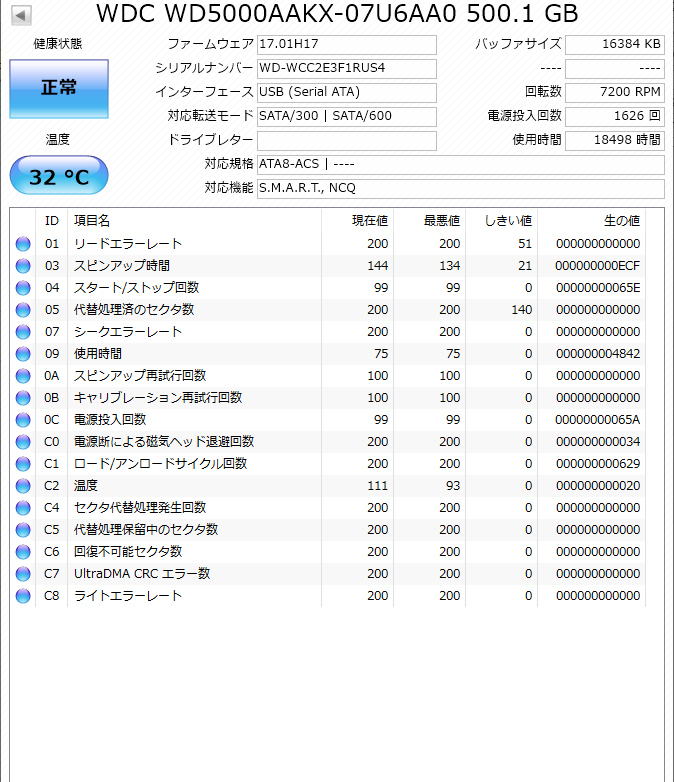
Task: Click the previous disk arrow button
Action: click(21, 15)
